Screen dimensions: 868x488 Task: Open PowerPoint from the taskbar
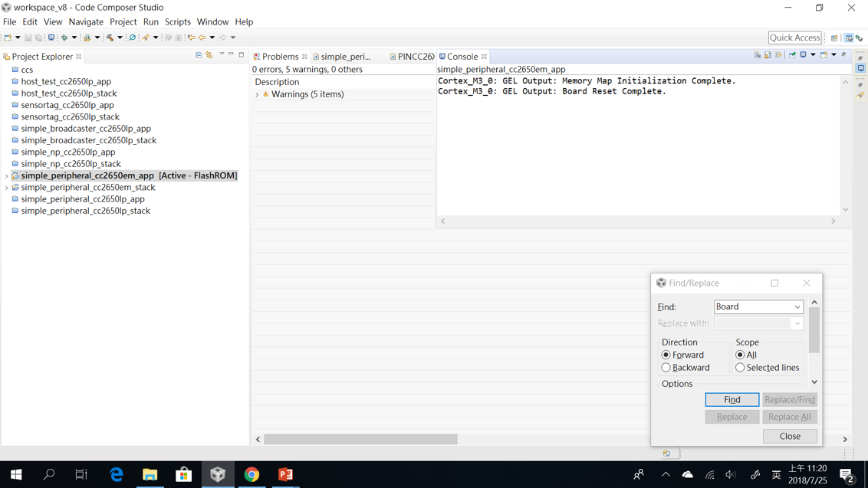pos(285,474)
